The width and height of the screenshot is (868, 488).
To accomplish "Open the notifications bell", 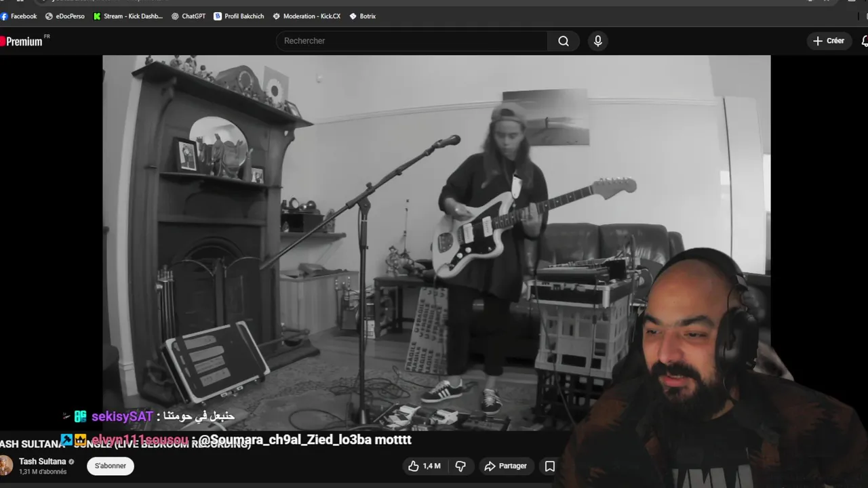I will [x=865, y=41].
